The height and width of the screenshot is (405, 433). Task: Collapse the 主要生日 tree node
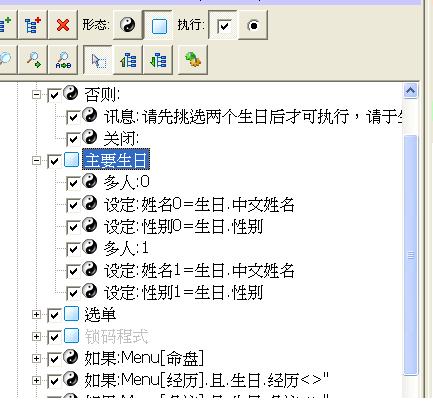[36, 161]
